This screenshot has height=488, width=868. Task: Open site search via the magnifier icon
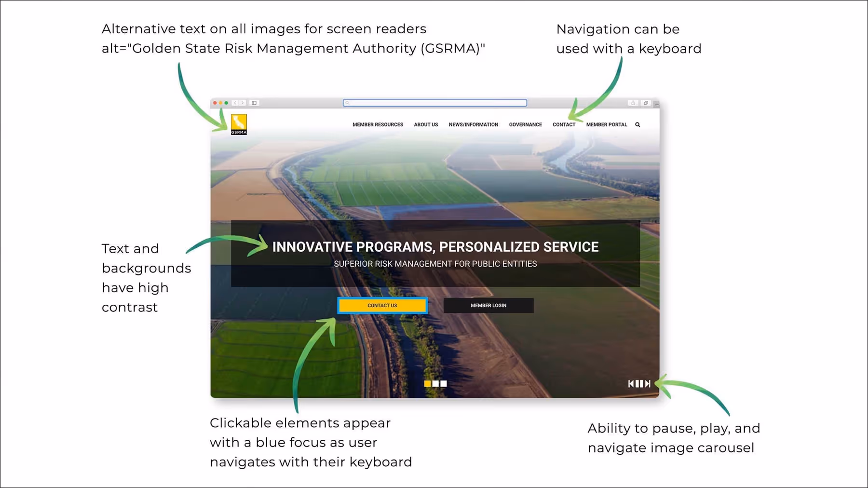637,124
